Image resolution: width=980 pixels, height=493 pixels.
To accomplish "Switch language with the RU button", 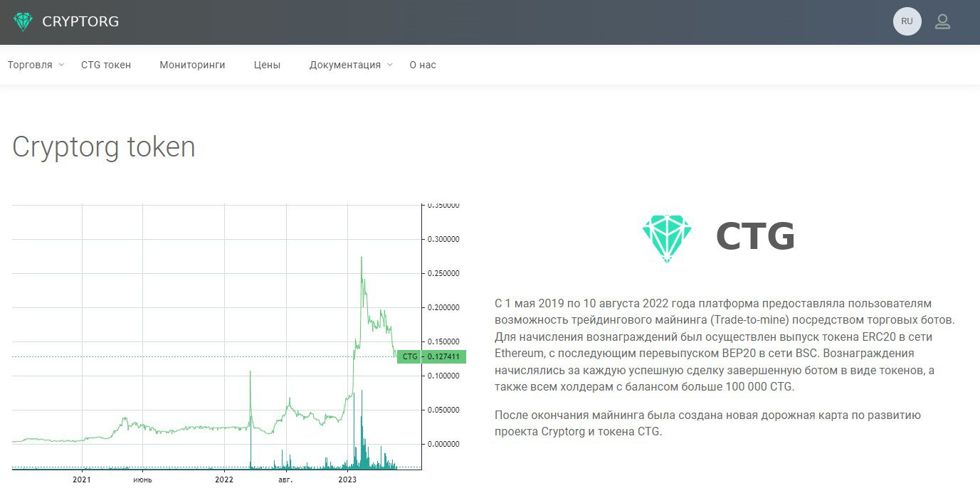I will coord(907,21).
